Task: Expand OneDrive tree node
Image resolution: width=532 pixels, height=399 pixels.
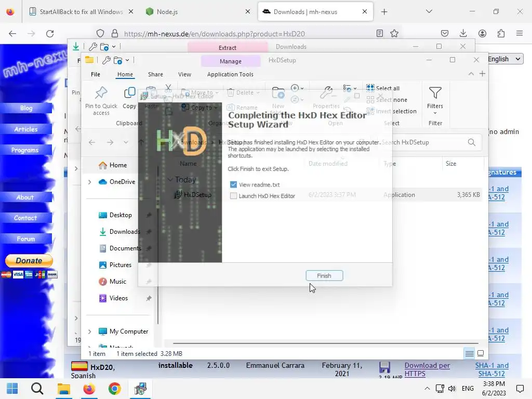Action: [89, 182]
